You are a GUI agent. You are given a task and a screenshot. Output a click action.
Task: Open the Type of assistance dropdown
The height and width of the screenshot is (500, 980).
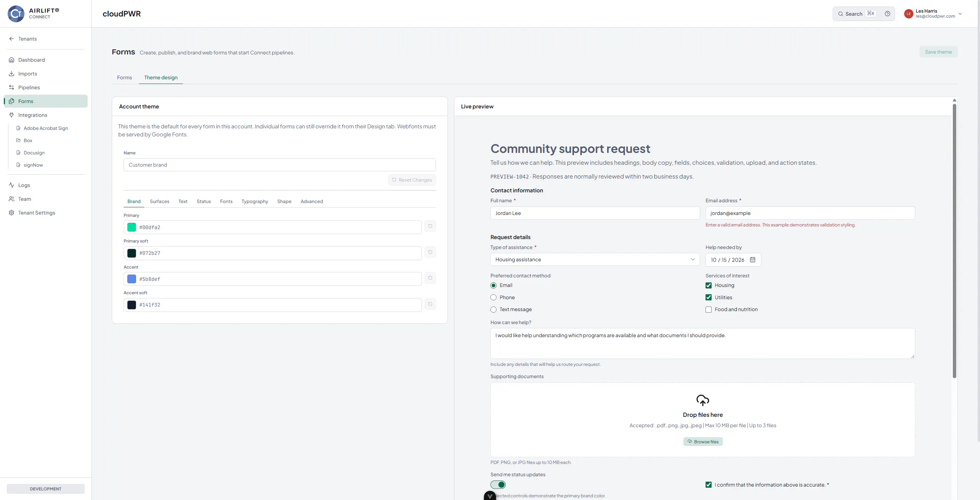click(595, 259)
